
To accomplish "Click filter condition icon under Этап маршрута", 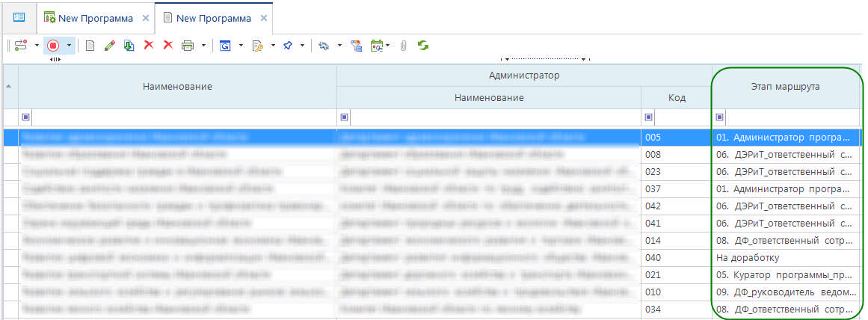I will [721, 117].
